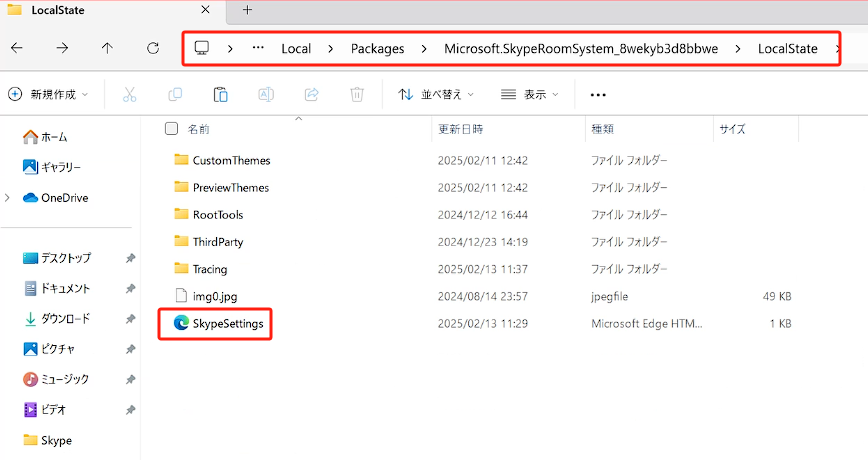This screenshot has width=868, height=460.
Task: Close the LocalState tab
Action: [205, 10]
